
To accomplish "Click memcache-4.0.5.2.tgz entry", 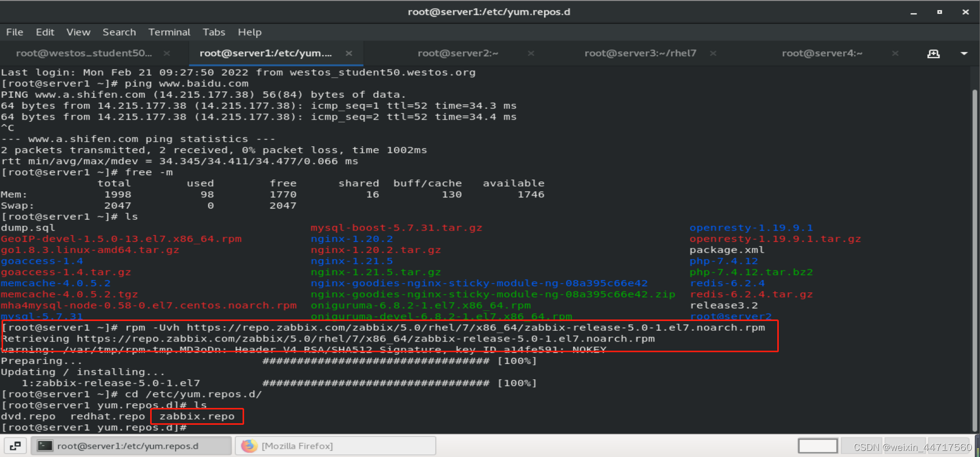I will [69, 295].
